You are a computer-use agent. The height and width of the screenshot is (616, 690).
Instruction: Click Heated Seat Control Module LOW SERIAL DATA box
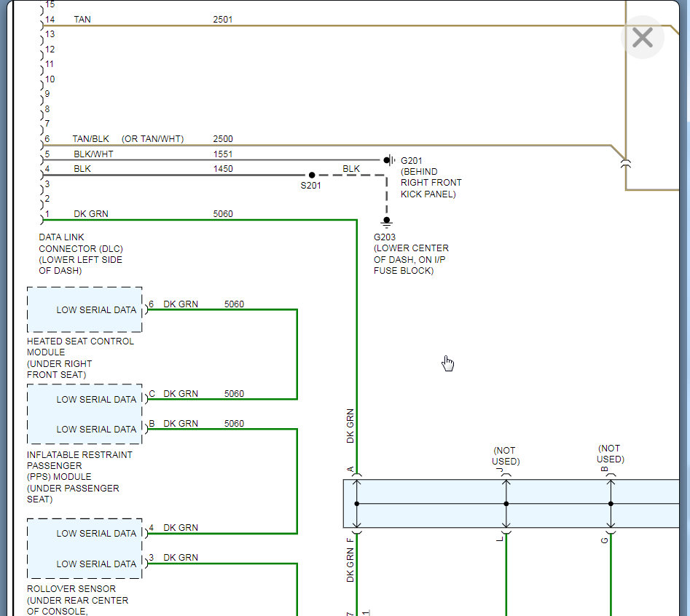85,309
